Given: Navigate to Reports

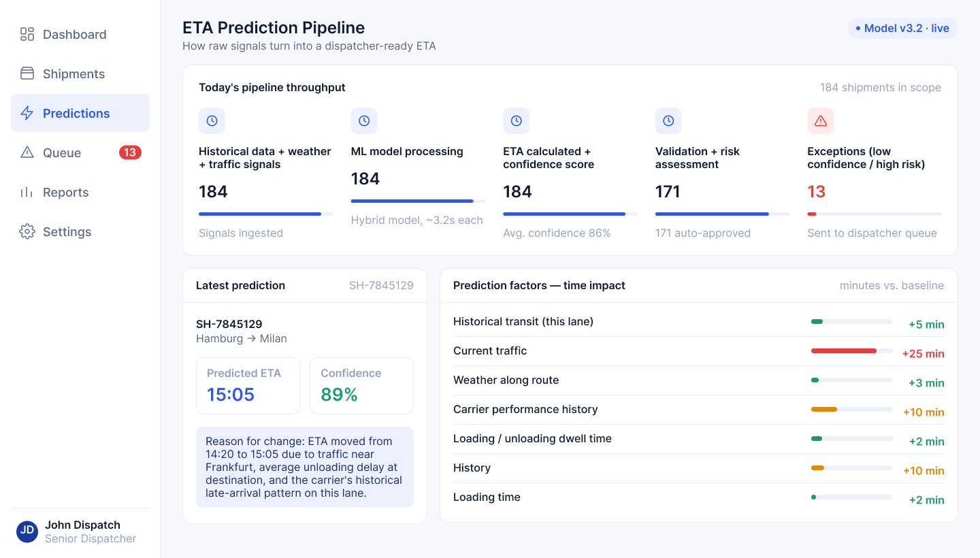Looking at the screenshot, I should tap(80, 192).
